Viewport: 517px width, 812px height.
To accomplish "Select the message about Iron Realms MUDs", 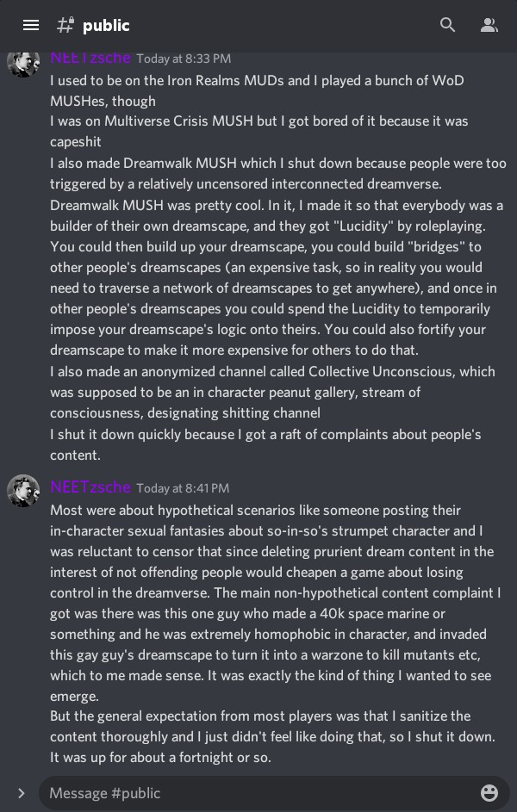I will coord(257,90).
